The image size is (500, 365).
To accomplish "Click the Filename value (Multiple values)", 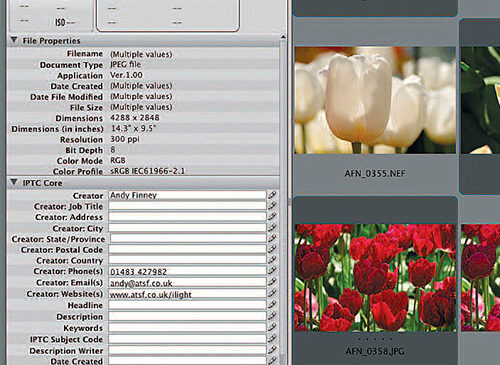I will [x=141, y=54].
